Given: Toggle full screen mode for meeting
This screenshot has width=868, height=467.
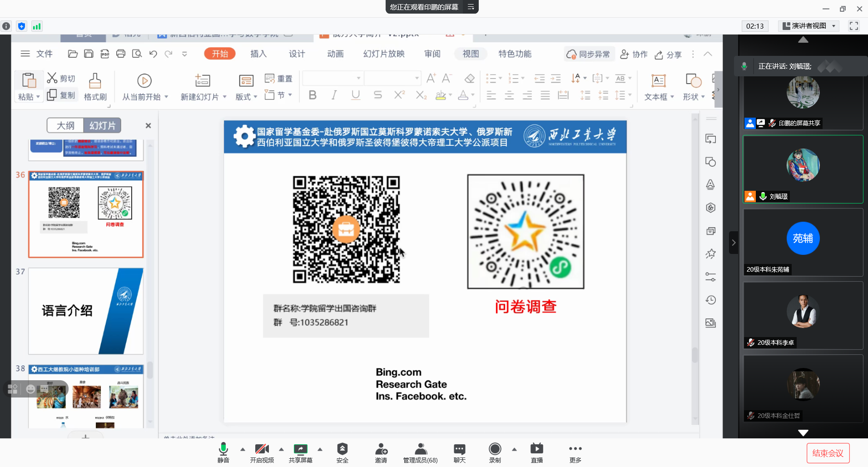Looking at the screenshot, I should (x=853, y=26).
